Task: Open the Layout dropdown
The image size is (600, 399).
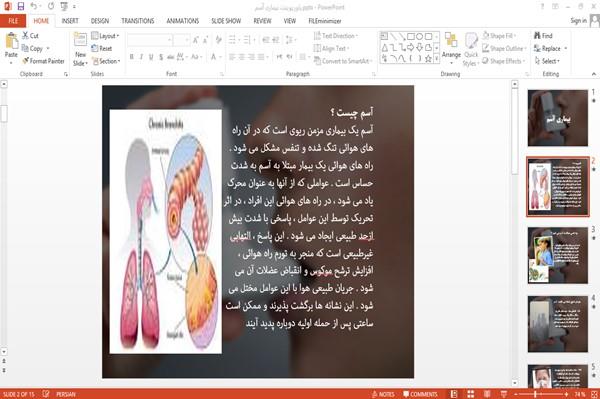Action: (x=106, y=36)
